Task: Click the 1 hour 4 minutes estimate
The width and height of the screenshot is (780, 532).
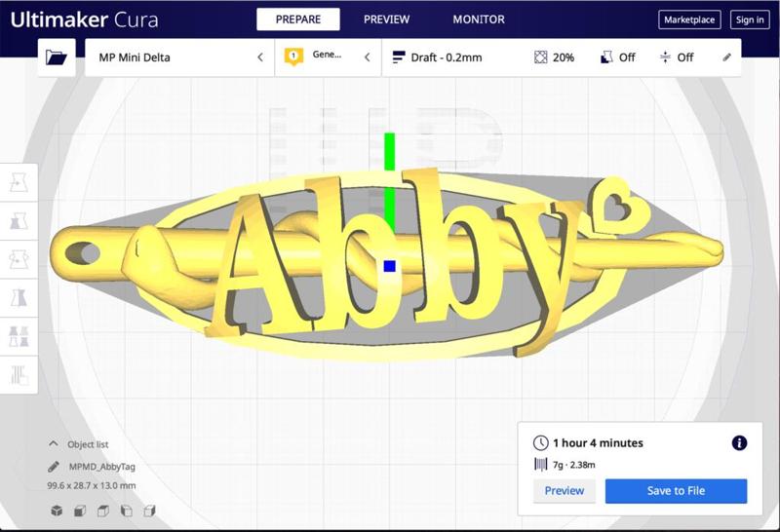Action: point(598,442)
